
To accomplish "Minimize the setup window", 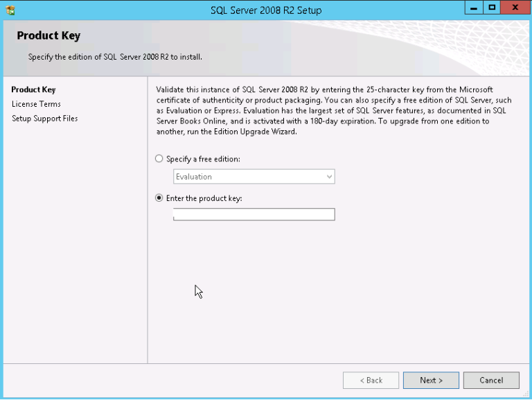I will [474, 8].
